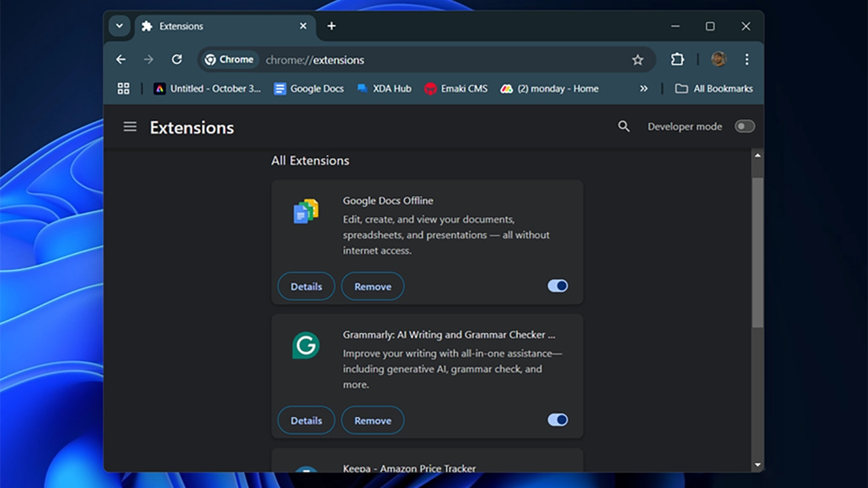Screen dimensions: 868x488
Task: Toggle Developer mode switch
Action: click(x=745, y=127)
